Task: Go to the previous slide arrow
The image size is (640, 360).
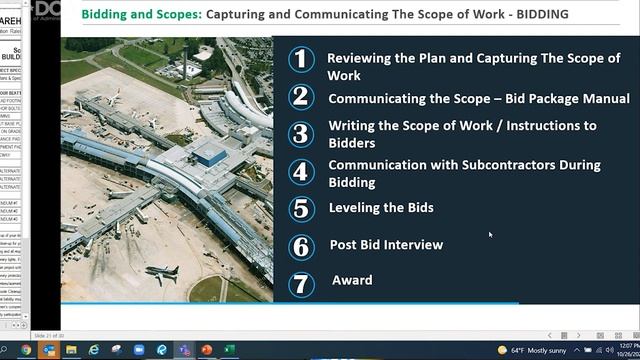Action: coord(550,336)
